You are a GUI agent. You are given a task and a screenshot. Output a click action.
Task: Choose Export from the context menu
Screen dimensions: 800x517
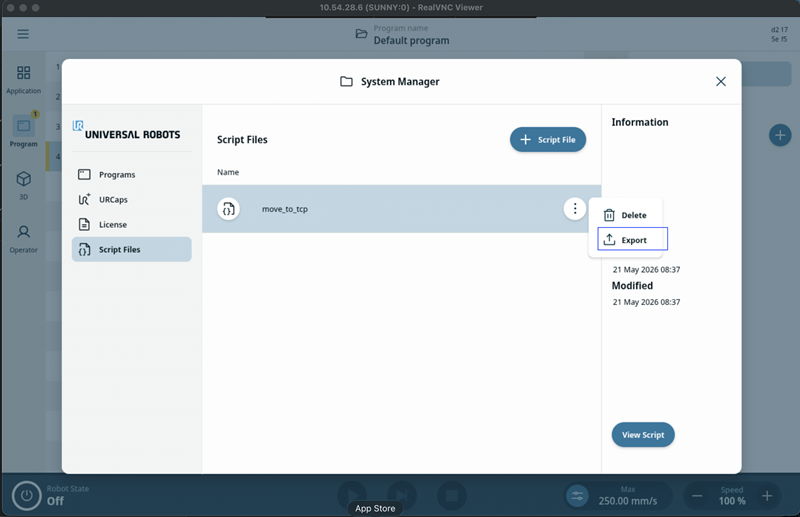632,239
